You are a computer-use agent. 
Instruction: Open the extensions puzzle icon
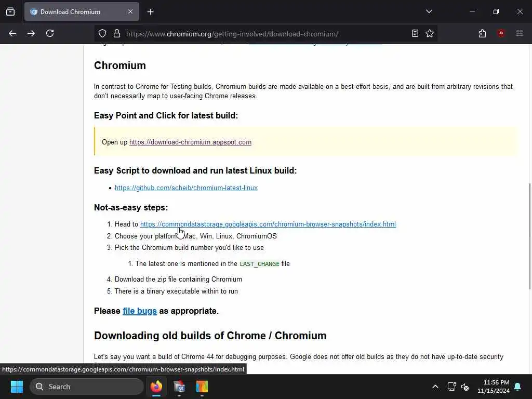click(482, 33)
